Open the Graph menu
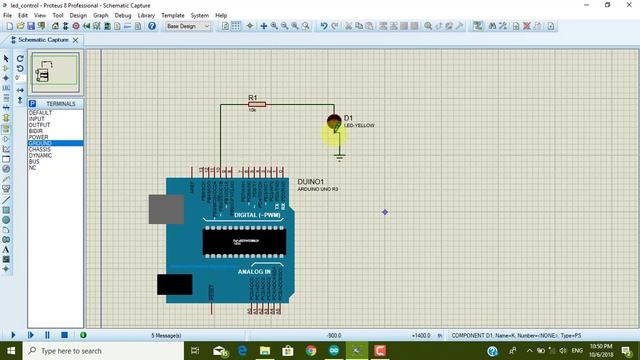Viewport: 640px width, 360px height. (100, 16)
